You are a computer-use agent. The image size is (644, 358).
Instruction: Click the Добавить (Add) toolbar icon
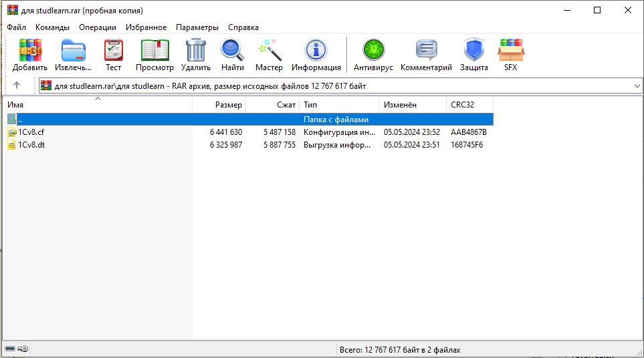(x=30, y=51)
